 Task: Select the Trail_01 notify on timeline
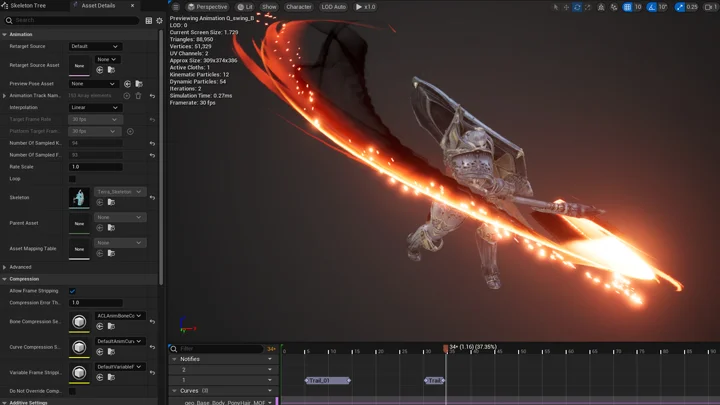pyautogui.click(x=328, y=380)
